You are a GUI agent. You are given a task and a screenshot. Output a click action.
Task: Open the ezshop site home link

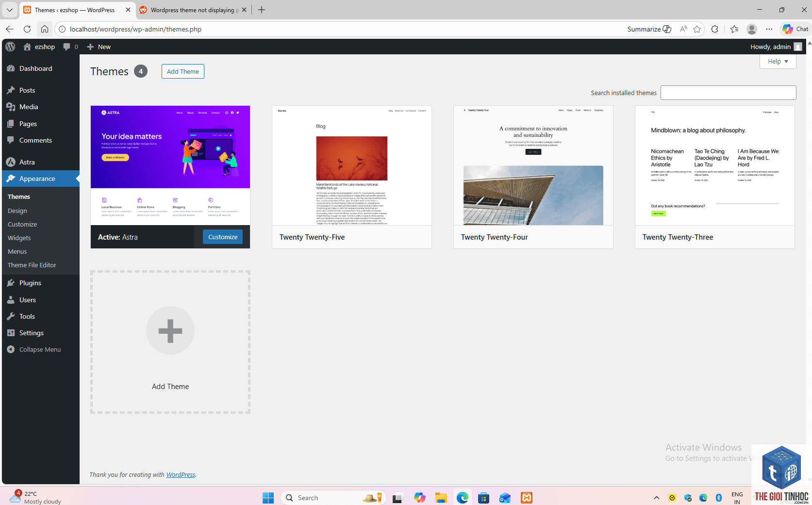coord(39,47)
